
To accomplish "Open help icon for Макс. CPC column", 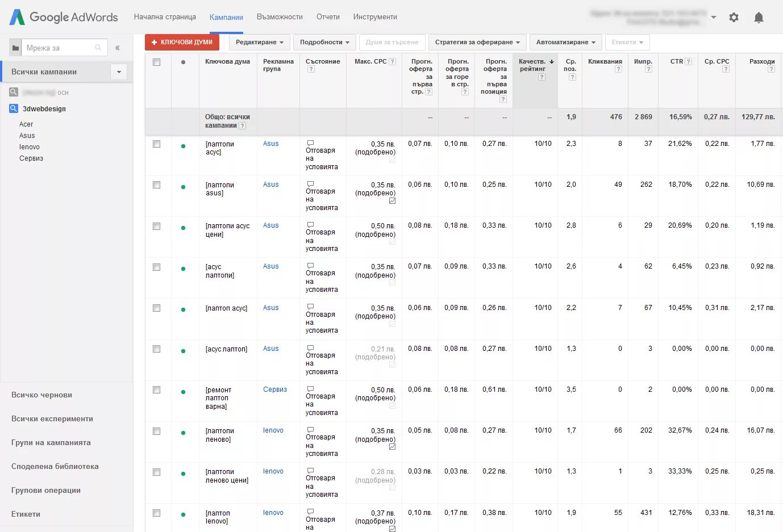I will (392, 61).
